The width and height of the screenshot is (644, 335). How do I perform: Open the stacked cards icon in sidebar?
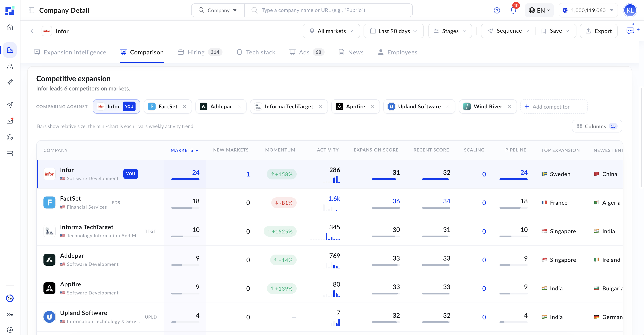pos(10,153)
